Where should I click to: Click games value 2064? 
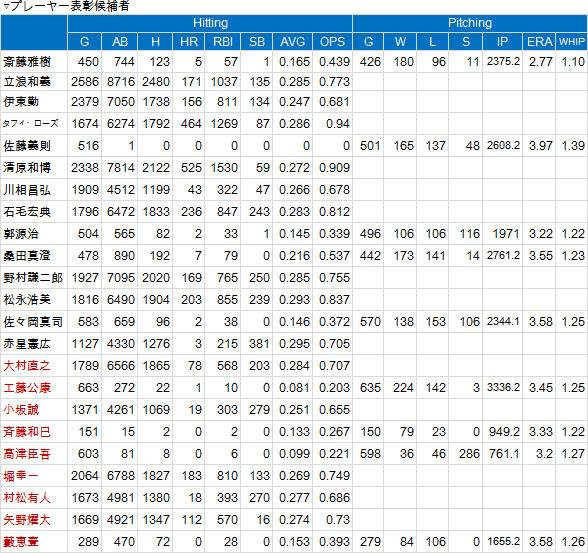85,476
